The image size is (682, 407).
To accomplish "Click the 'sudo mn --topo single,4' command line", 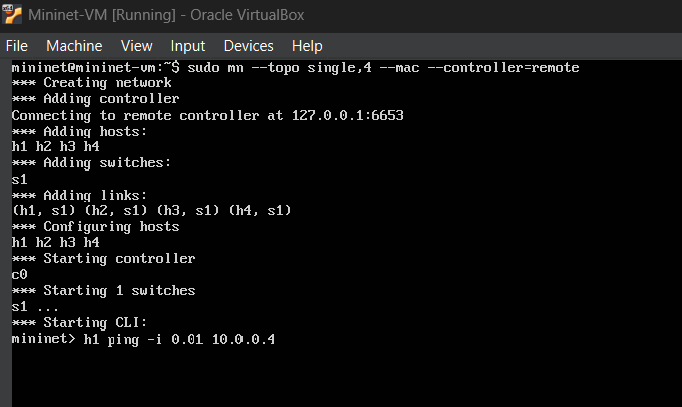I will [x=295, y=67].
